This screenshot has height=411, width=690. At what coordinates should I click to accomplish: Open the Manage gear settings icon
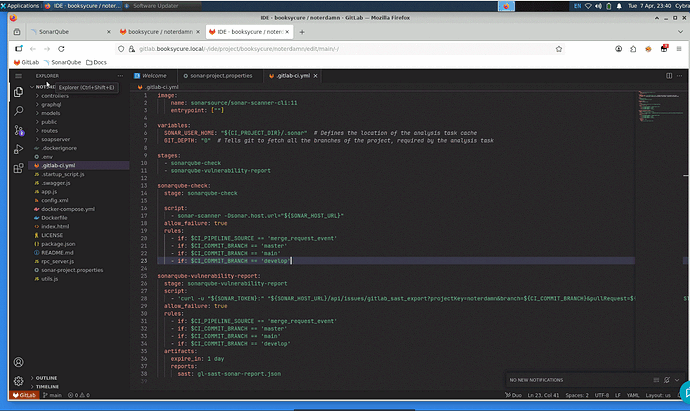pyautogui.click(x=18, y=382)
